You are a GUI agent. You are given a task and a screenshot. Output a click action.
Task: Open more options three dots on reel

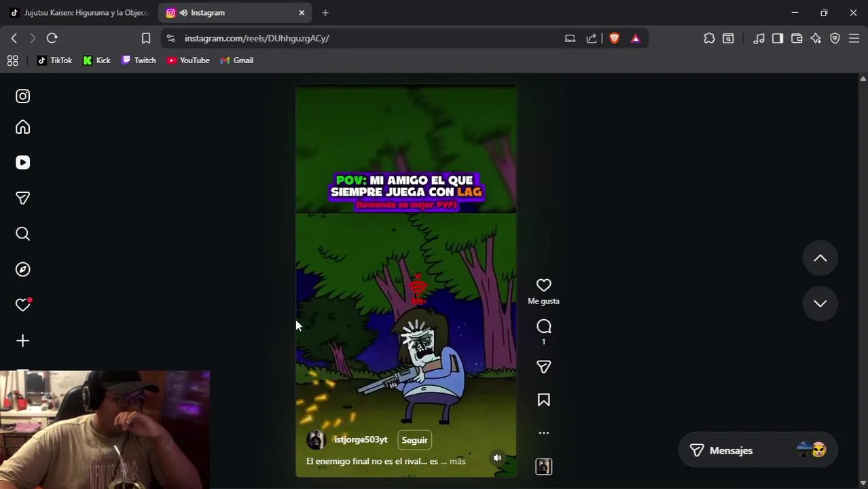click(543, 433)
